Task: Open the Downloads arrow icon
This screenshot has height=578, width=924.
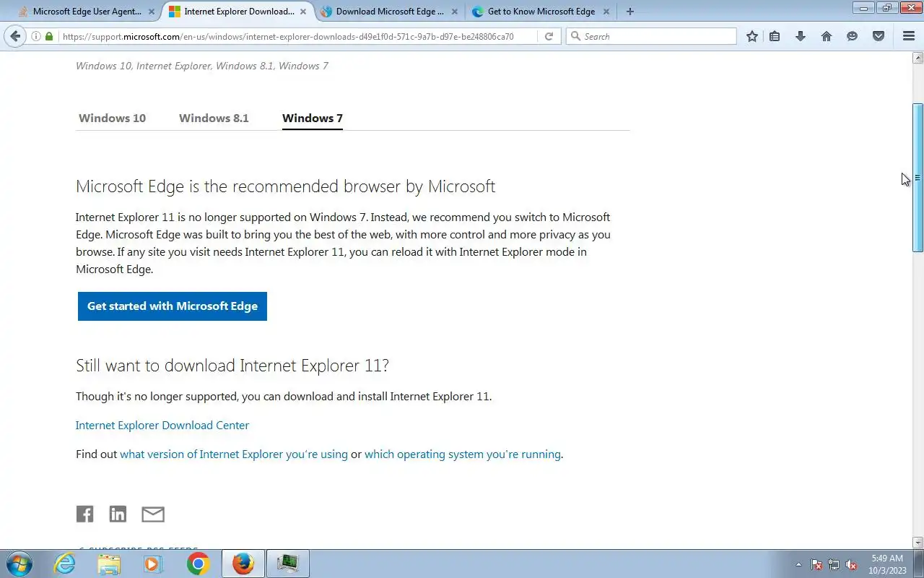Action: [801, 36]
